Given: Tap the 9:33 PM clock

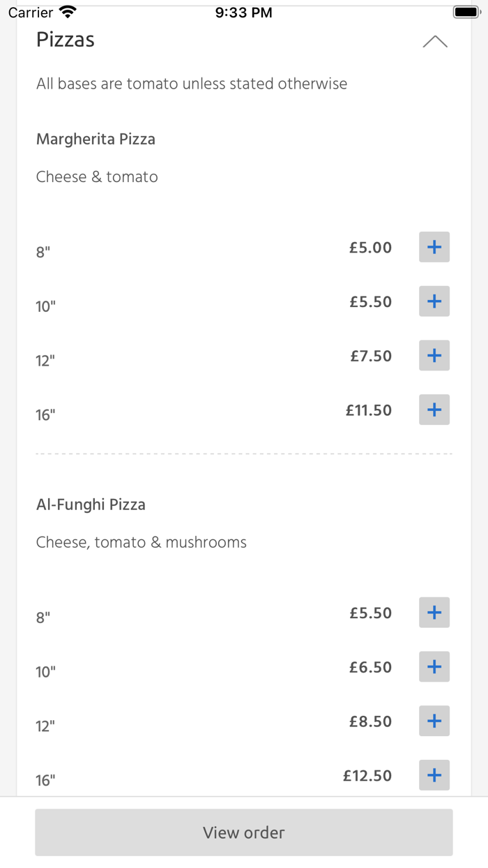Looking at the screenshot, I should [x=243, y=10].
